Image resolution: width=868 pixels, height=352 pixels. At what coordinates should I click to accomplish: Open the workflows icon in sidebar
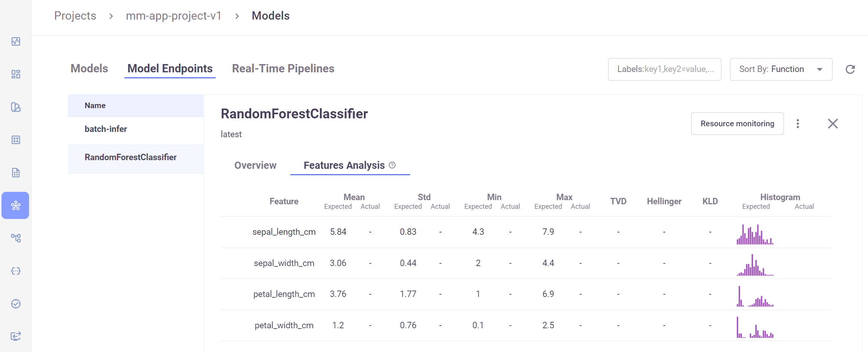point(16,238)
